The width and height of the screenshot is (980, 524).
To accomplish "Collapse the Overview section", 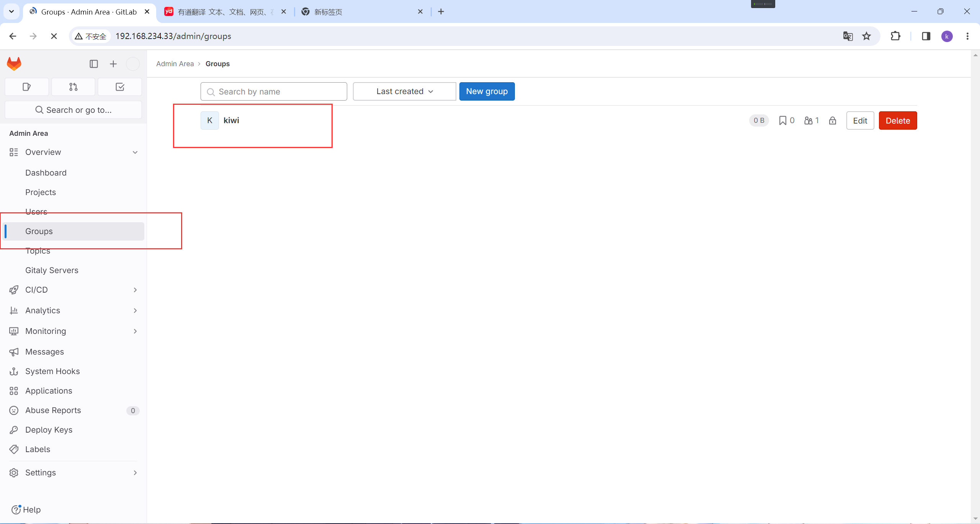I will 135,152.
